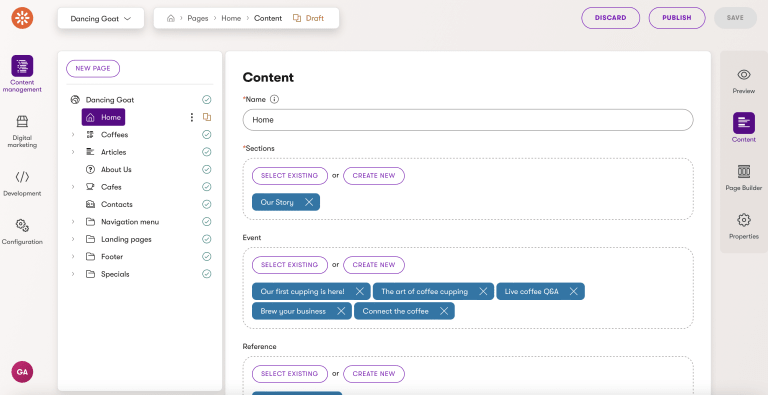Click the draft icon beside Home page

(207, 117)
